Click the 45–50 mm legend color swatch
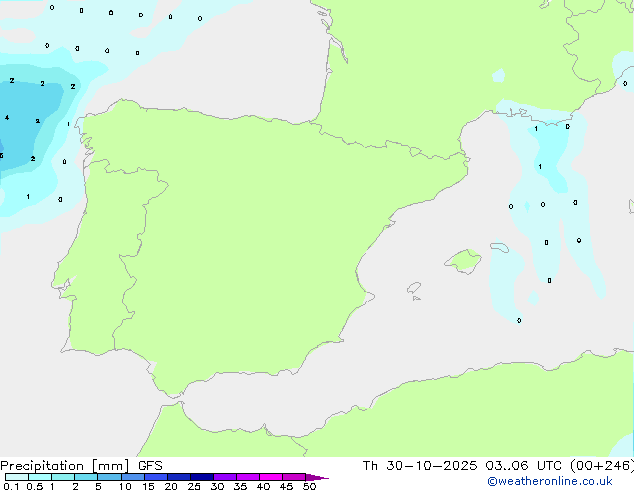The image size is (634, 490). coord(294,477)
